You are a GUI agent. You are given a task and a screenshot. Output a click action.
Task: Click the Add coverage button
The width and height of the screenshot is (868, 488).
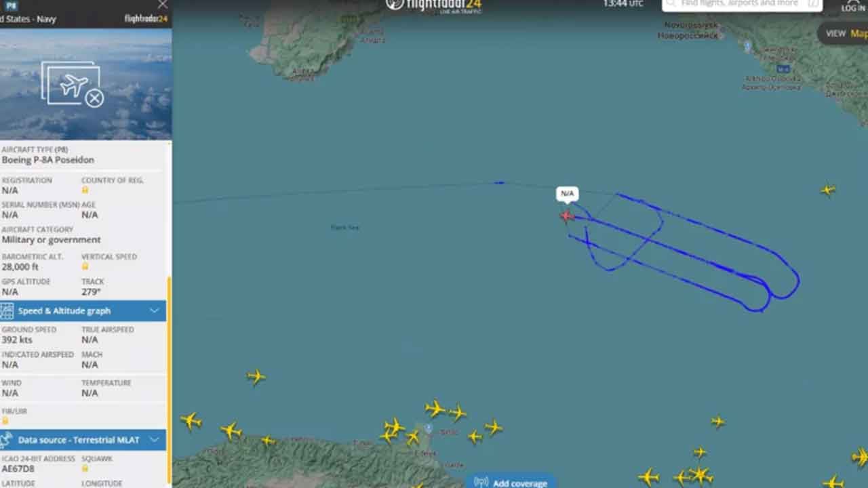tap(511, 481)
